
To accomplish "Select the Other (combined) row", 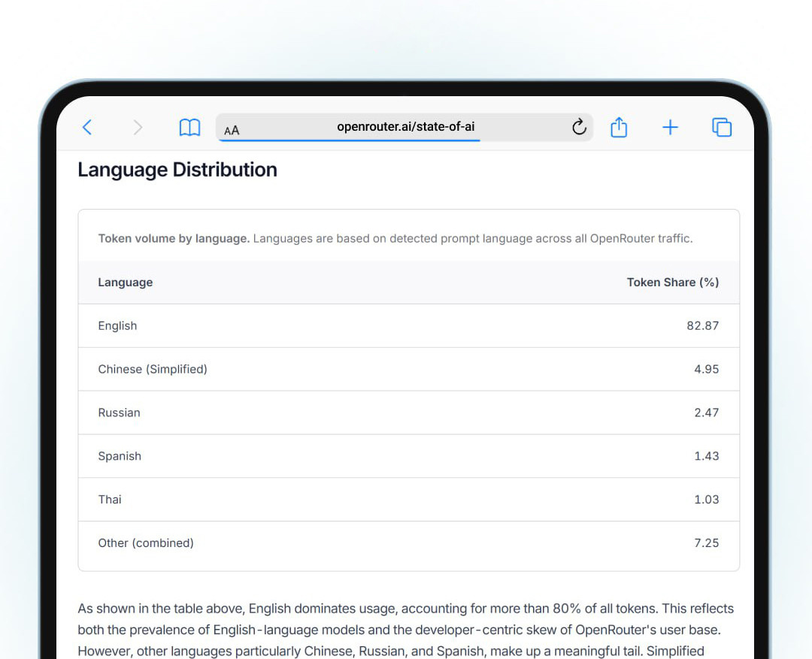I will [x=146, y=543].
